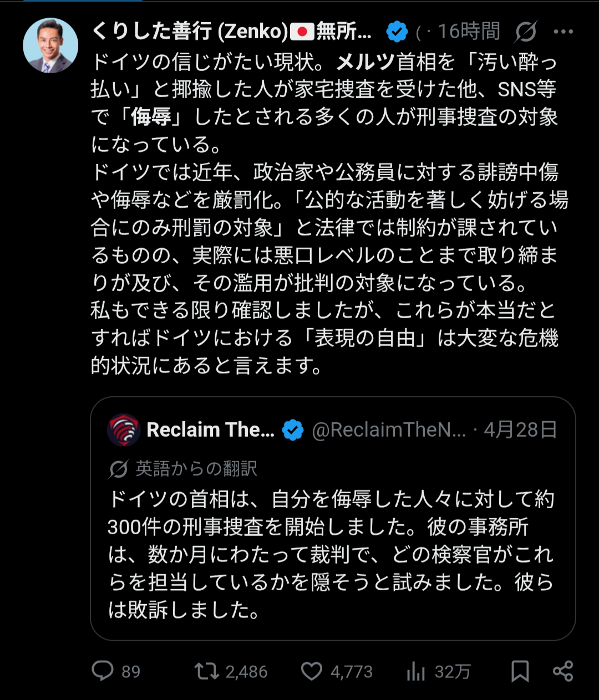Open the Grok icon beside the timestamp

click(525, 32)
